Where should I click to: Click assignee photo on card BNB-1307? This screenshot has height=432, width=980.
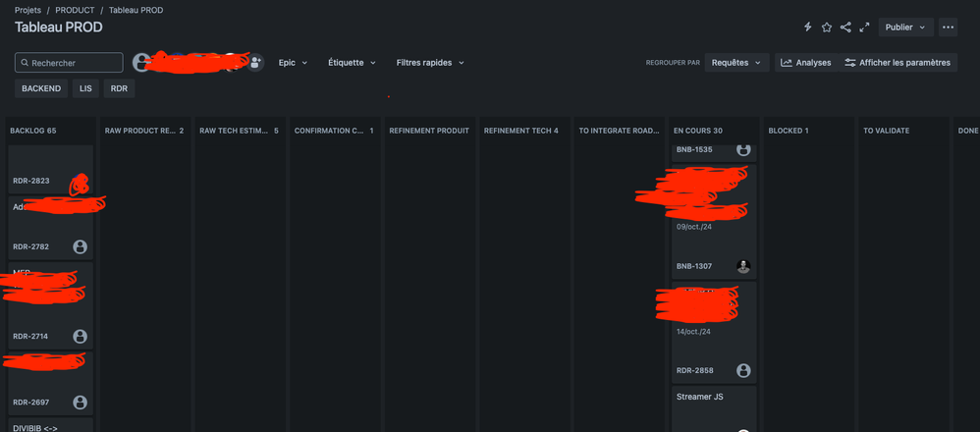(x=743, y=266)
